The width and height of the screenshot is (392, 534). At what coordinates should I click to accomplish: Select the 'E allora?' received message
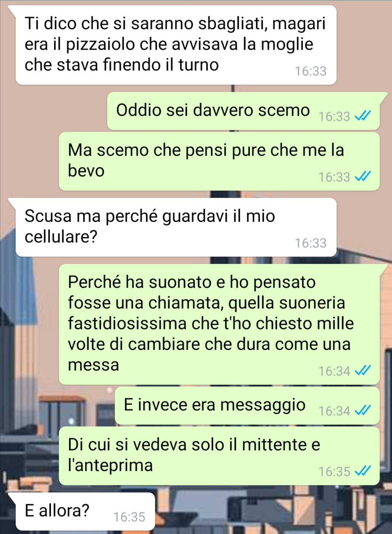coord(85,511)
